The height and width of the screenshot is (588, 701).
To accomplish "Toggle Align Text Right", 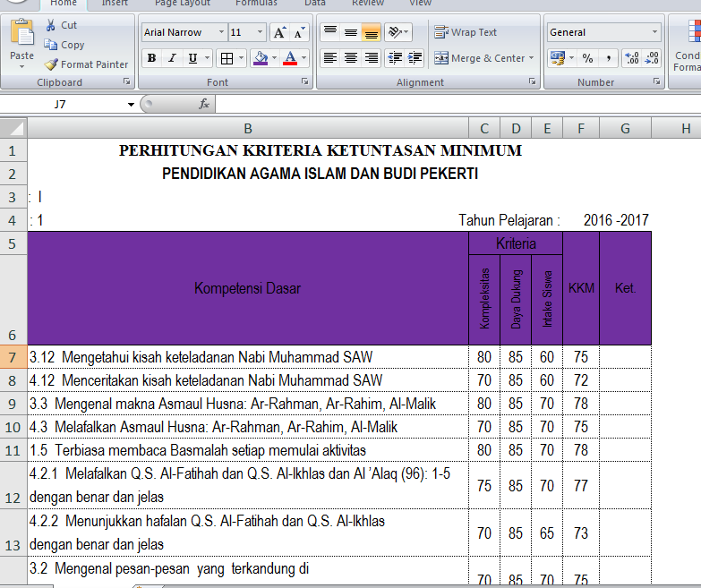I will [x=371, y=58].
